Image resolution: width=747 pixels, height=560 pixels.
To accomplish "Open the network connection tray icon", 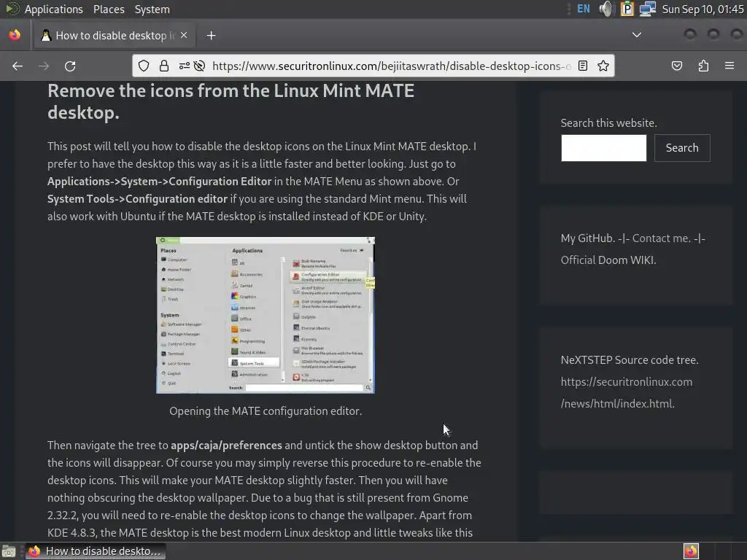I will tap(648, 9).
